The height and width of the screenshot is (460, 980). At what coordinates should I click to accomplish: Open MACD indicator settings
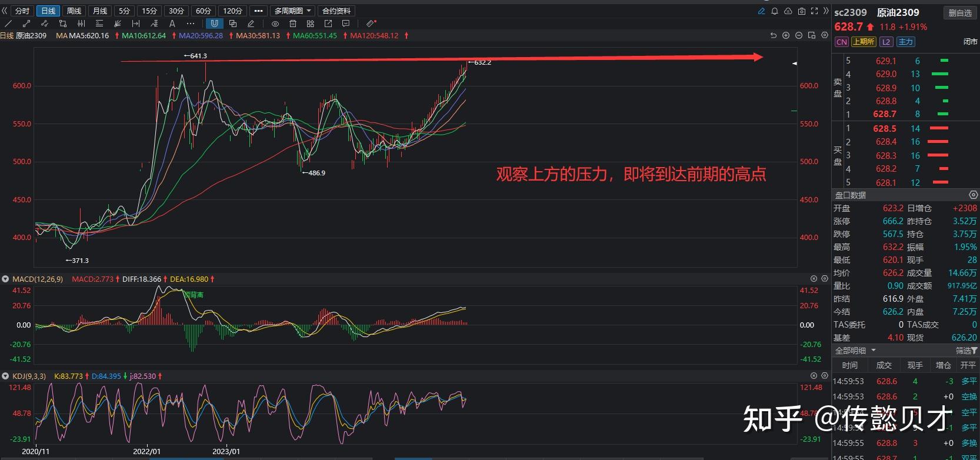(825, 279)
